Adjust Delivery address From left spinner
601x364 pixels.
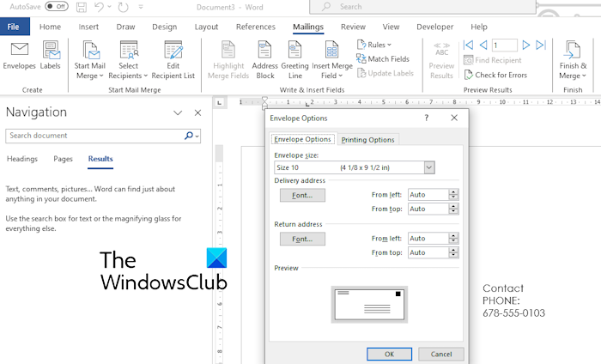(453, 195)
